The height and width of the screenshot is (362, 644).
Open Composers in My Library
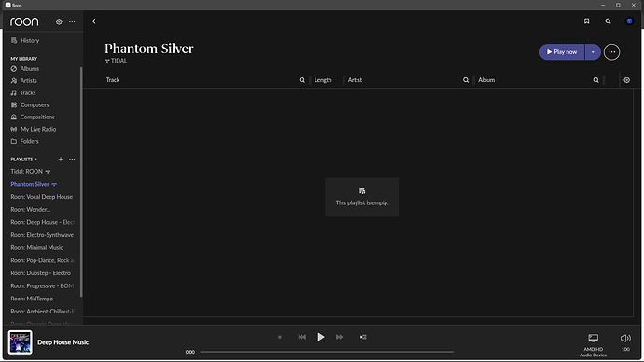pyautogui.click(x=30, y=105)
